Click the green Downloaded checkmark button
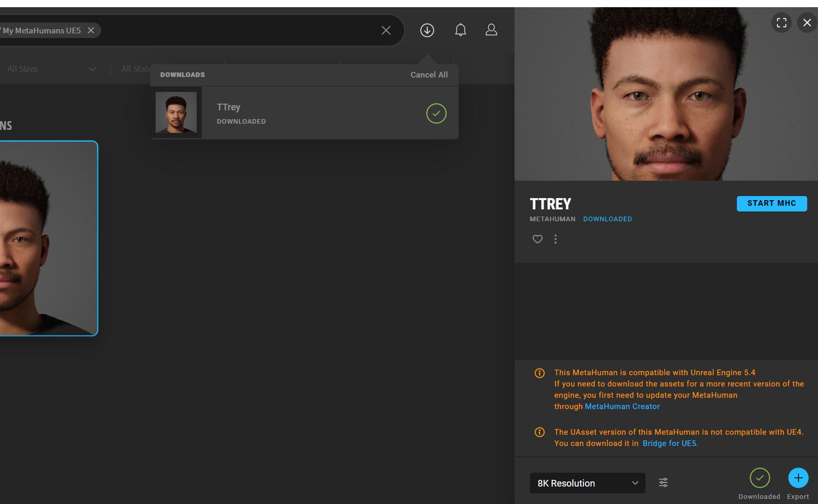 point(759,478)
